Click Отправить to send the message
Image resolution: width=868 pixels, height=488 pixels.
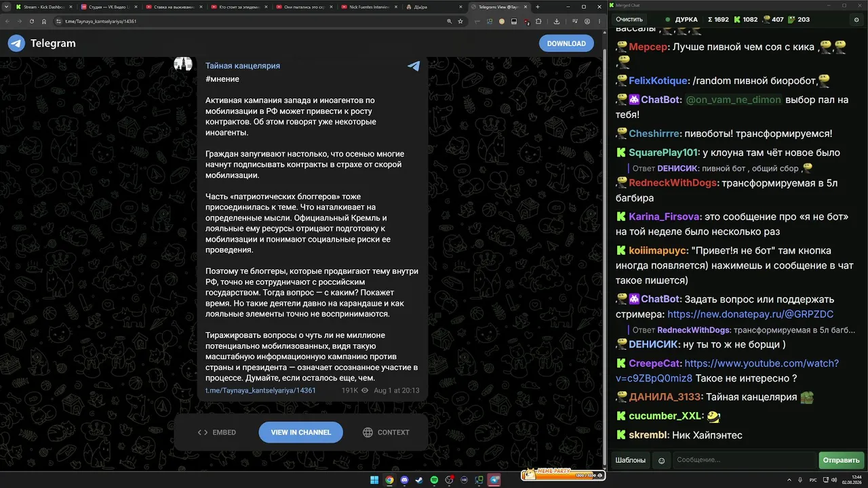842,460
